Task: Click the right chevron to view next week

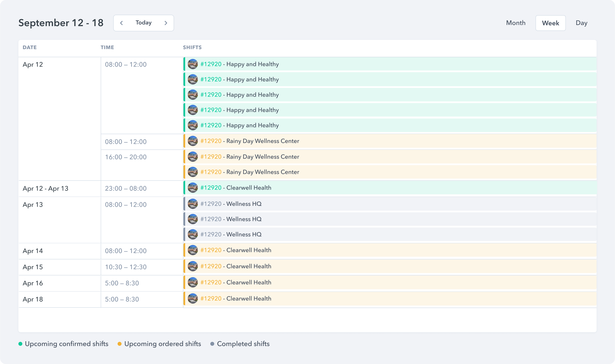Action: [x=166, y=23]
